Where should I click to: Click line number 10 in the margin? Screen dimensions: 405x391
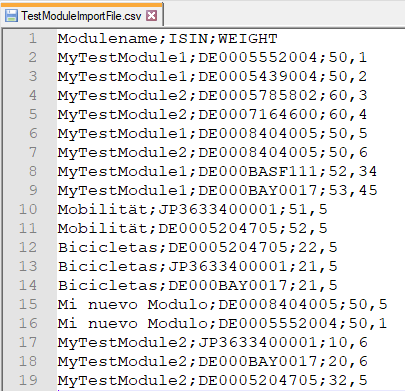pyautogui.click(x=28, y=209)
